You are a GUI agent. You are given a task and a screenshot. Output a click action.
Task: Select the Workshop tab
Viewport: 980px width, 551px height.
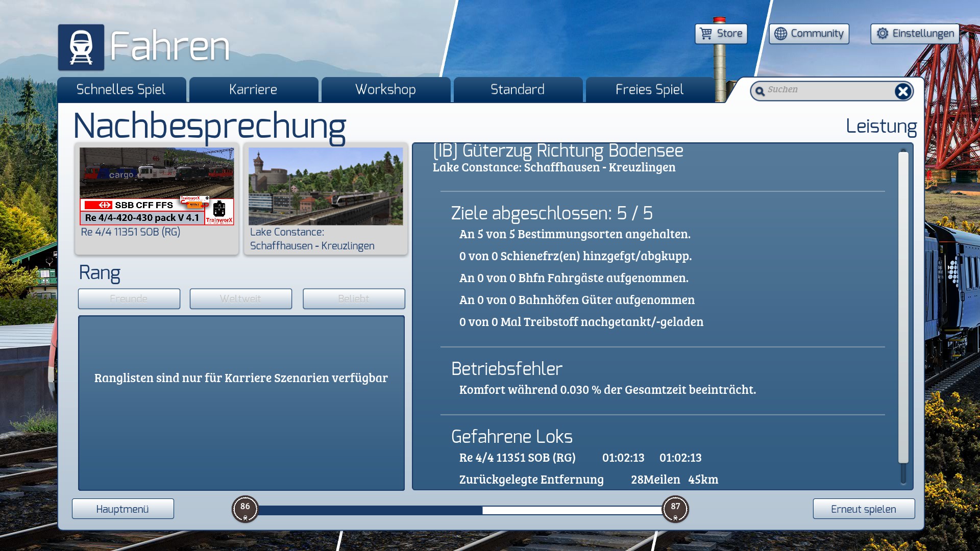(x=385, y=90)
